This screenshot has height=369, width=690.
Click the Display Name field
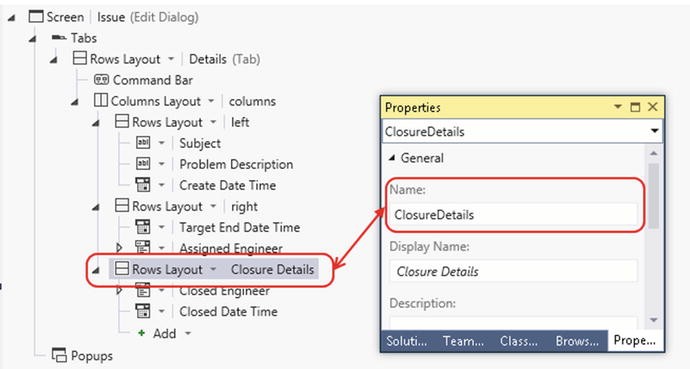(x=513, y=271)
